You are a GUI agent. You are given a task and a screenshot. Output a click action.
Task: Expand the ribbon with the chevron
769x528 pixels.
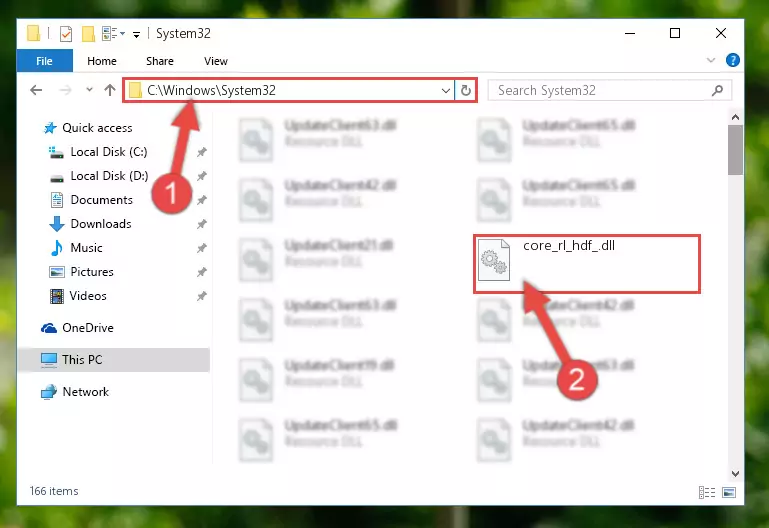711,60
